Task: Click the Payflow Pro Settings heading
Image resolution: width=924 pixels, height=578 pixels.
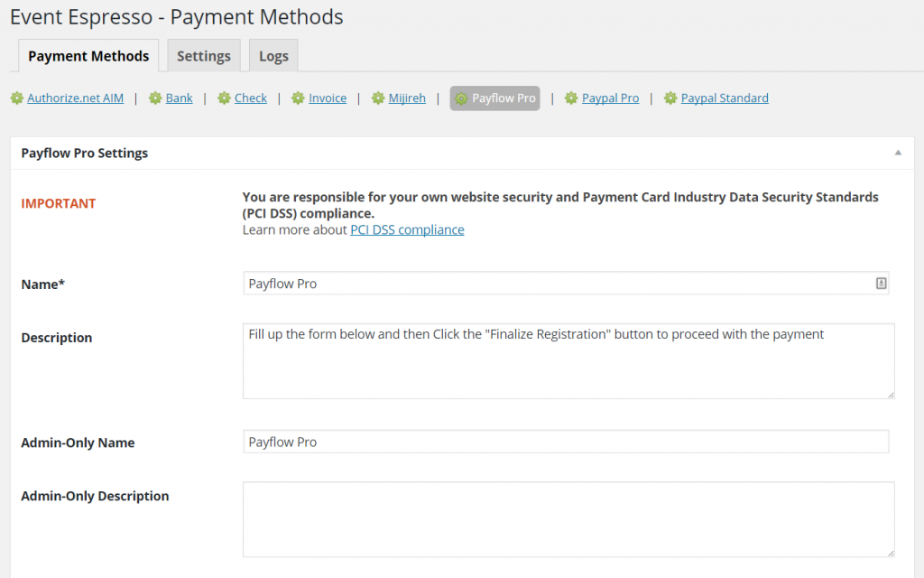Action: [x=84, y=153]
